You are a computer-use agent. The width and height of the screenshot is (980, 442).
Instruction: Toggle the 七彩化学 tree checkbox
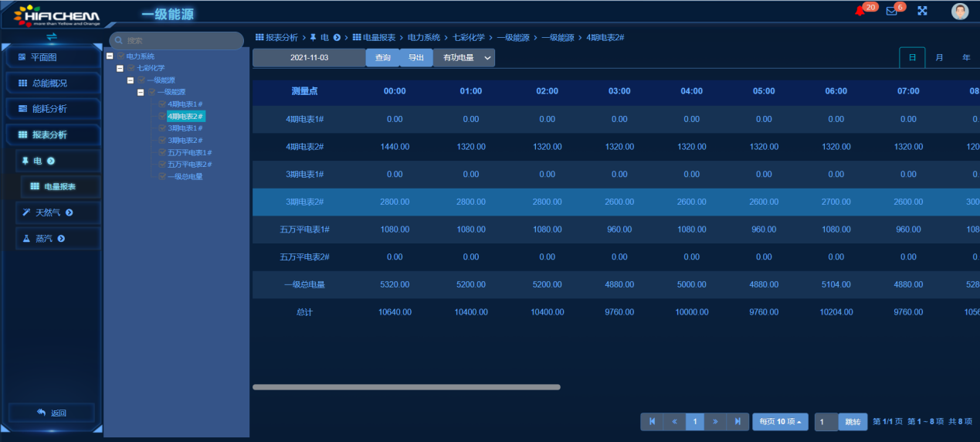(131, 68)
